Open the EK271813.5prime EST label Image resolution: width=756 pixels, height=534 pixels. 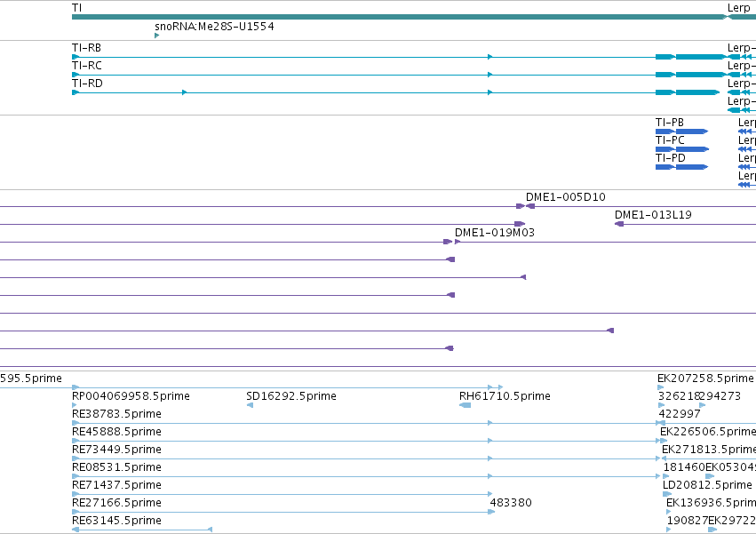pyautogui.click(x=709, y=450)
